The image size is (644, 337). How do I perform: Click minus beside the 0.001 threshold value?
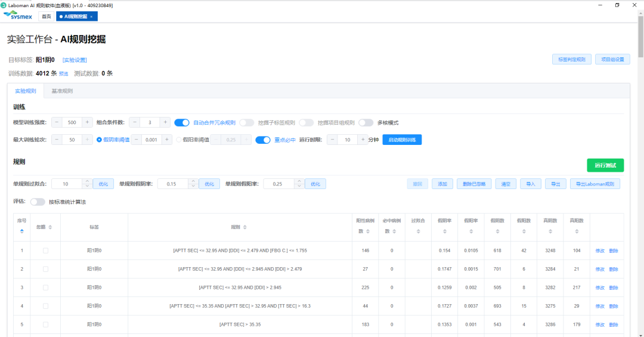[137, 140]
